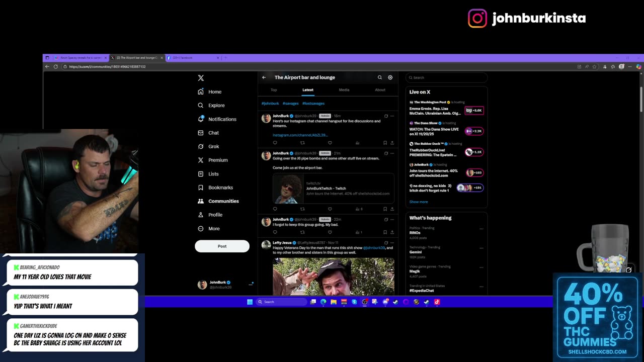Repost the J6 pipe bombs stream post

(302, 209)
